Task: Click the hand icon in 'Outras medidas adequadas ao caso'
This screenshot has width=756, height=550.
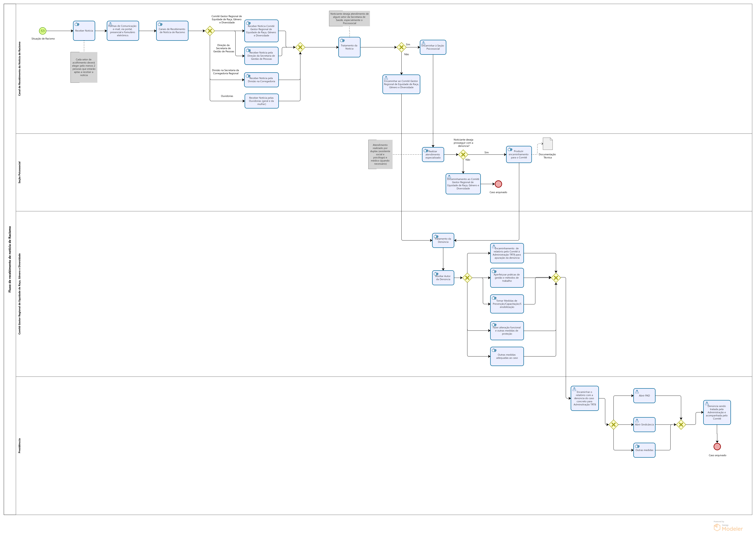Action: pyautogui.click(x=494, y=350)
